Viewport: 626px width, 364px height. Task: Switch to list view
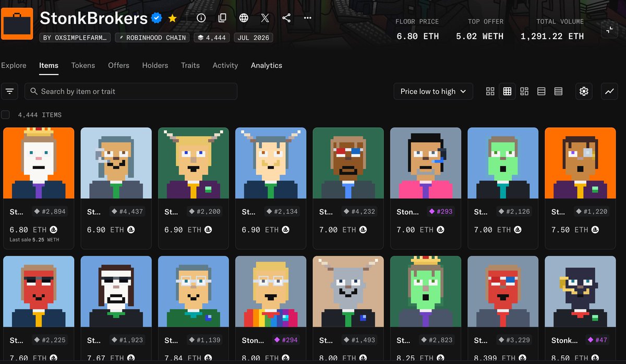[541, 91]
